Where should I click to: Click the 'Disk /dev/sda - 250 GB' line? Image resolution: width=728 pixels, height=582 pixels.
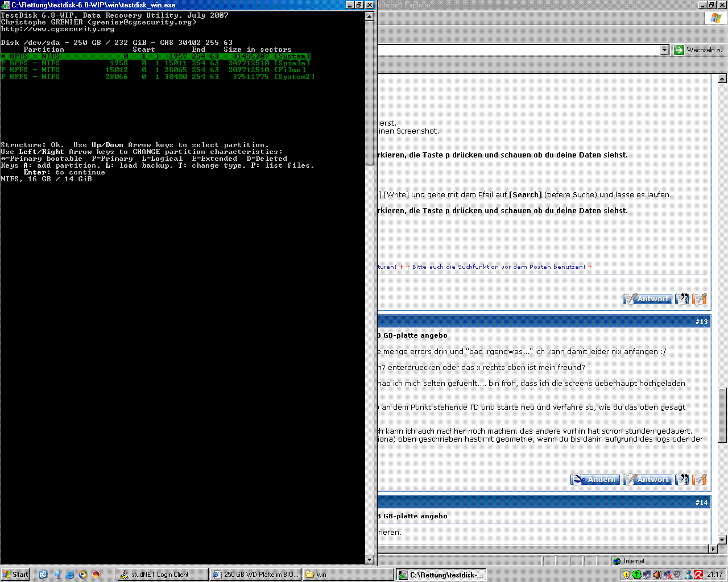(x=117, y=43)
